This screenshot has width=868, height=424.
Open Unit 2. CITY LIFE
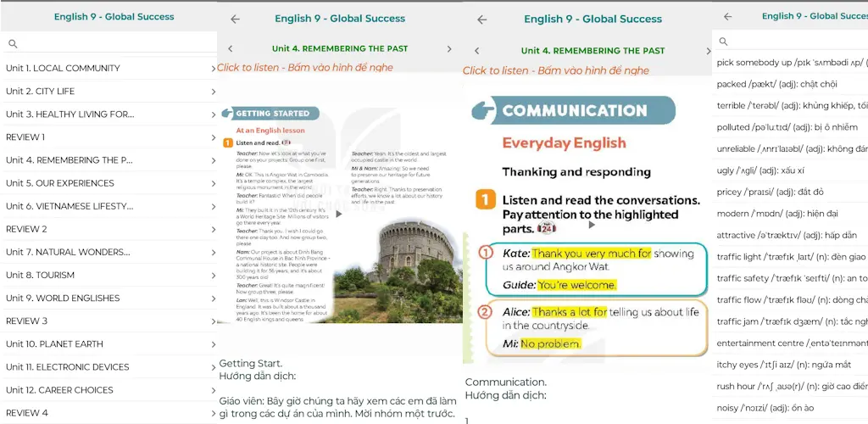point(108,92)
